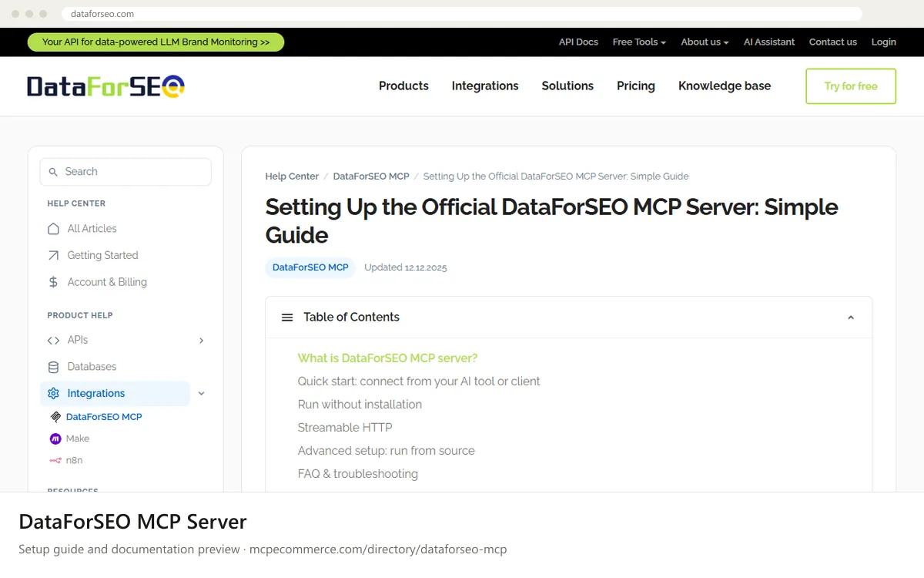Viewport: 924px width, 578px height.
Task: Open Account & Billing in sidebar
Action: (x=107, y=282)
